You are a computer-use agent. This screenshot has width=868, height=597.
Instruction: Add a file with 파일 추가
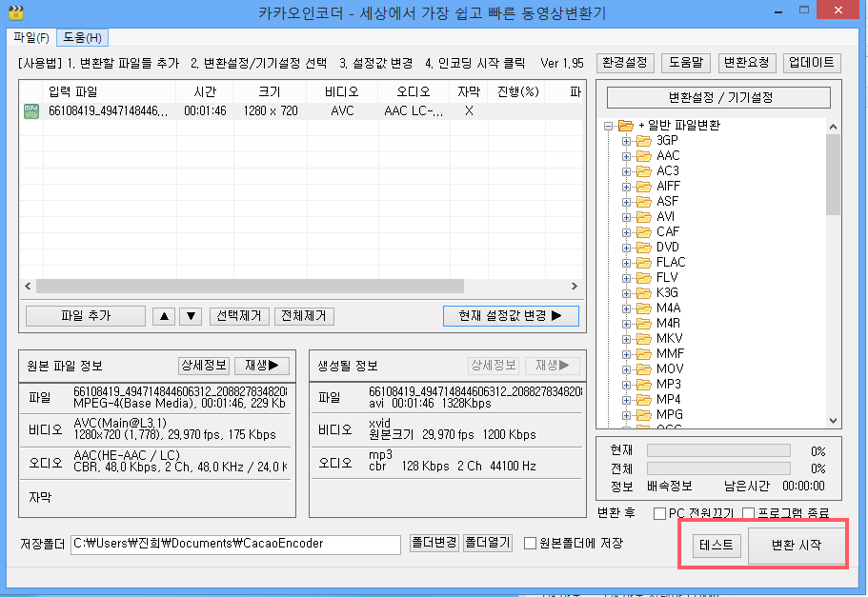[x=86, y=316]
